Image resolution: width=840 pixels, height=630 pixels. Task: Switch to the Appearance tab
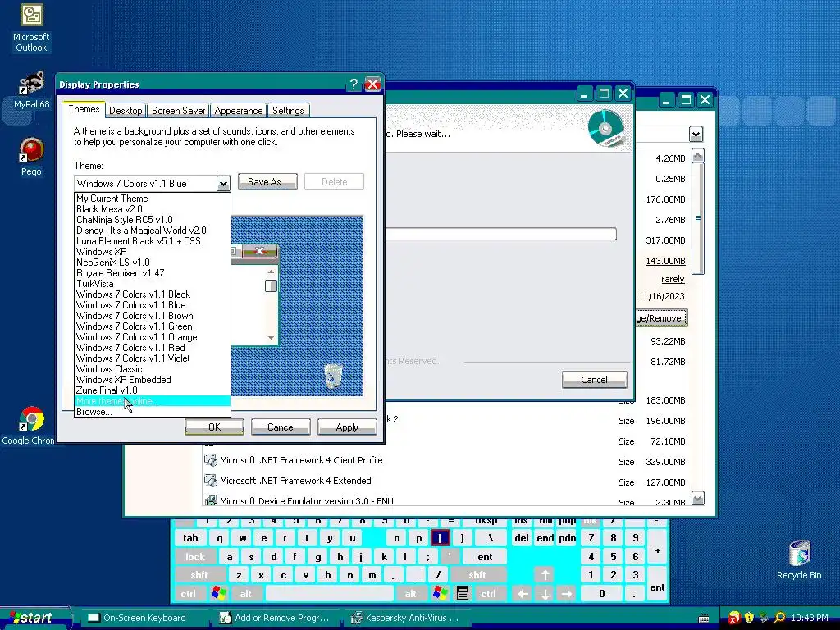[239, 111]
